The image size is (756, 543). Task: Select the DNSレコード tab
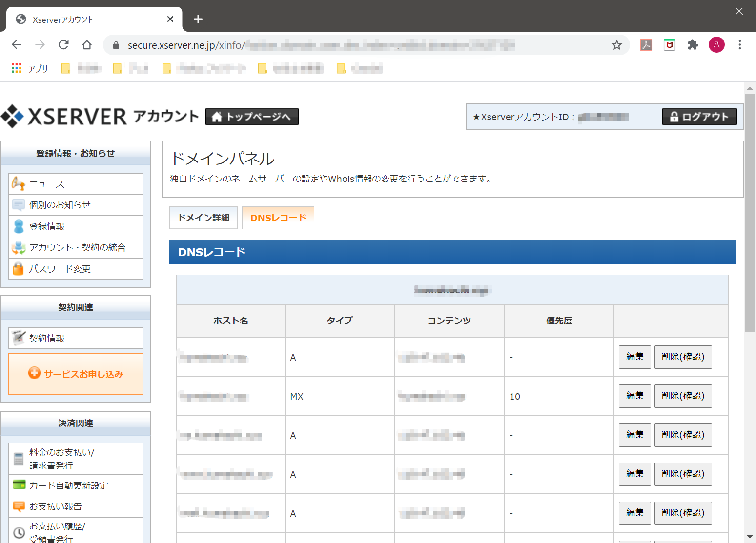pos(278,218)
